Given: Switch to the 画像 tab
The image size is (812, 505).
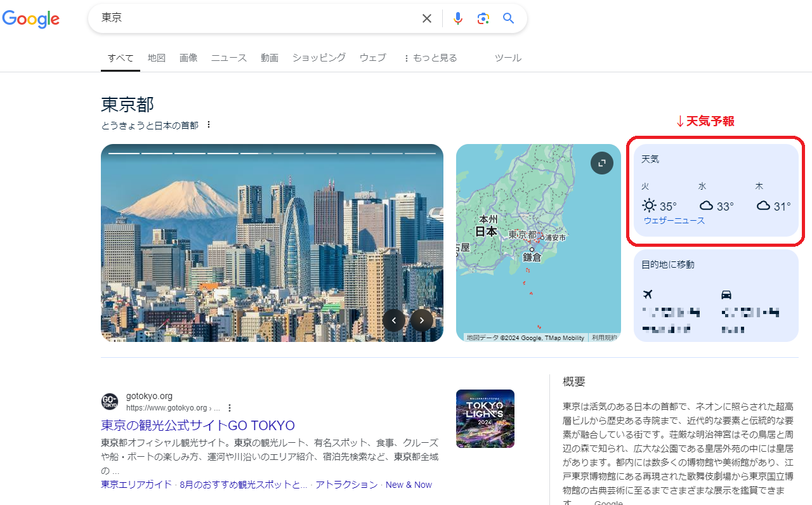Looking at the screenshot, I should pyautogui.click(x=188, y=57).
